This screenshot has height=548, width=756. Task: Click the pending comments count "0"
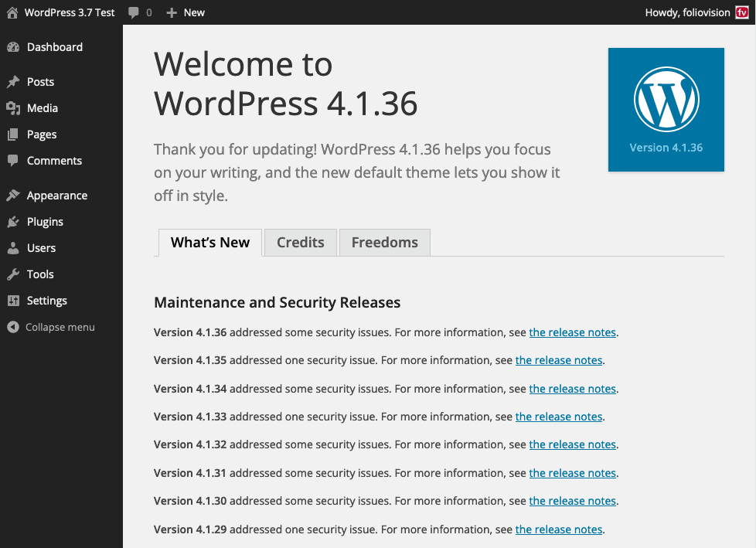click(x=149, y=13)
